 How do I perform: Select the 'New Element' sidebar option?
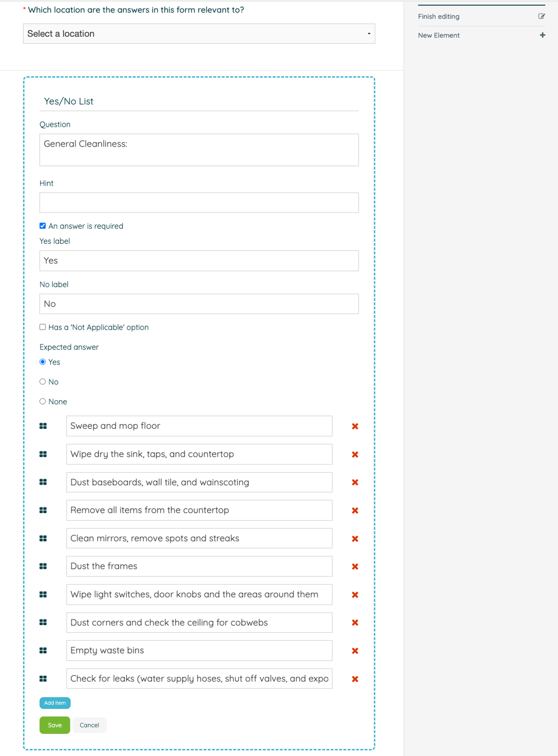coord(439,35)
